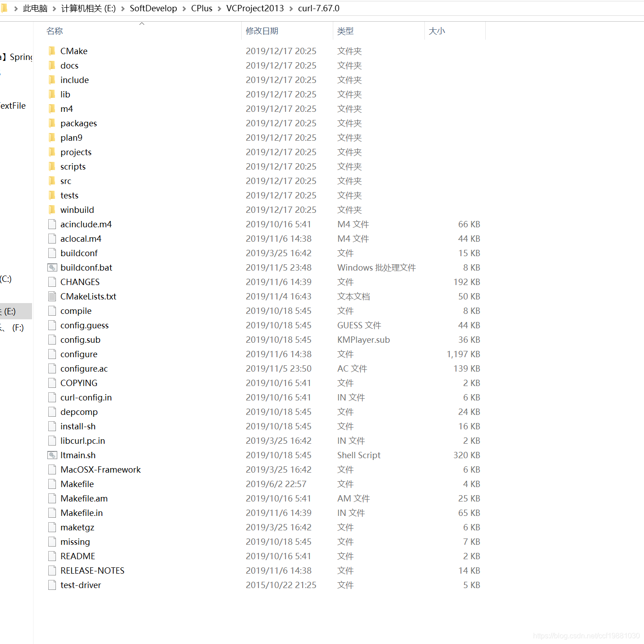Navigate to VCProject2013 in the address bar
The image size is (644, 644).
pyautogui.click(x=255, y=9)
